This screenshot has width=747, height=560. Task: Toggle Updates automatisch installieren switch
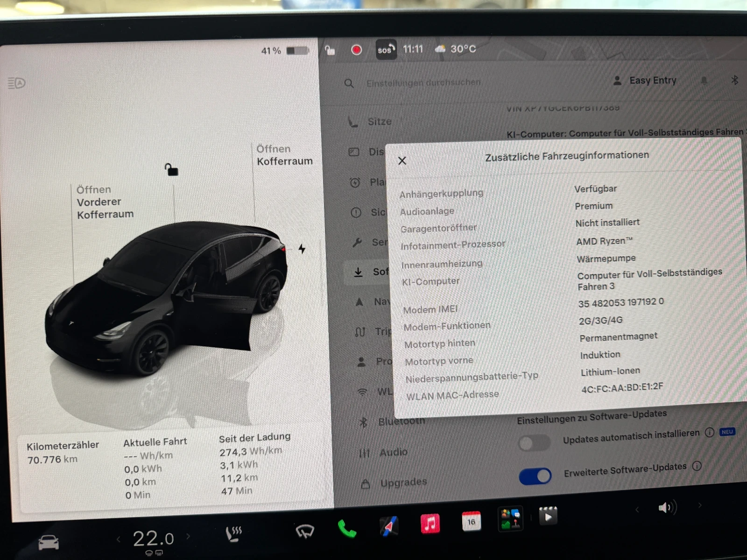tap(534, 443)
